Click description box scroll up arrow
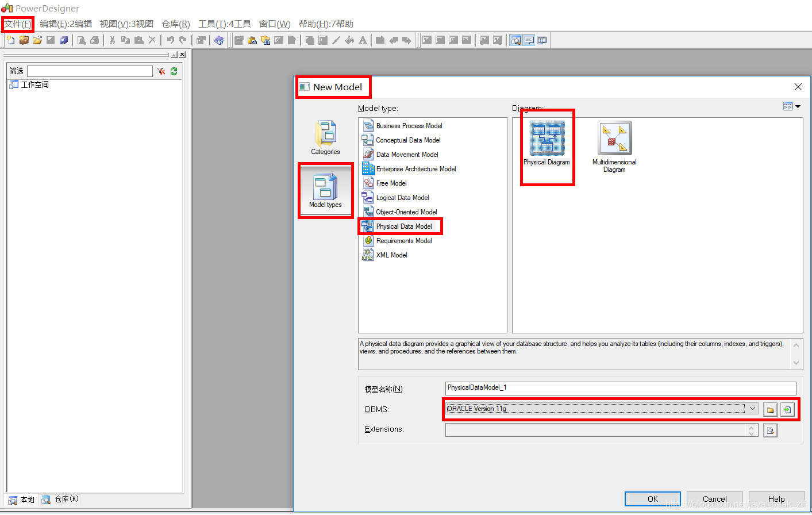Image resolution: width=812 pixels, height=515 pixels. (x=796, y=345)
